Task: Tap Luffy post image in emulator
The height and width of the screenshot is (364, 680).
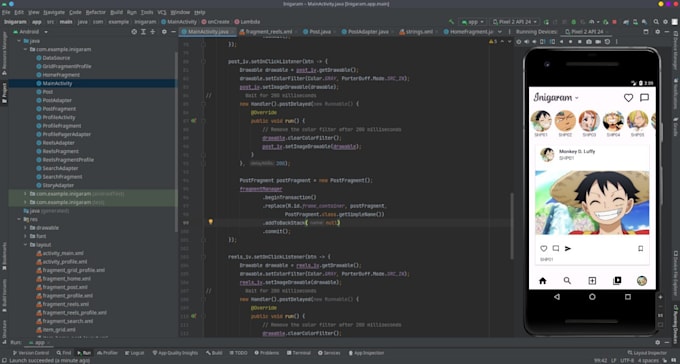Action: click(592, 202)
